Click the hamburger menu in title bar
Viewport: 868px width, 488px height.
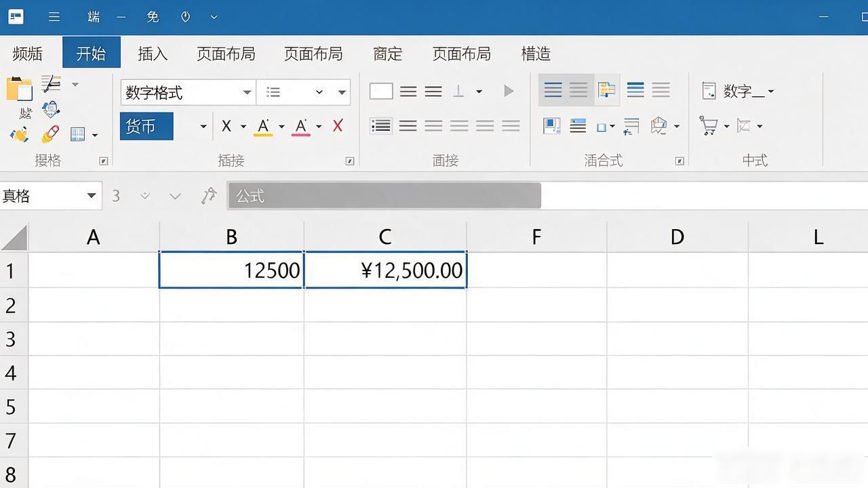pos(54,17)
